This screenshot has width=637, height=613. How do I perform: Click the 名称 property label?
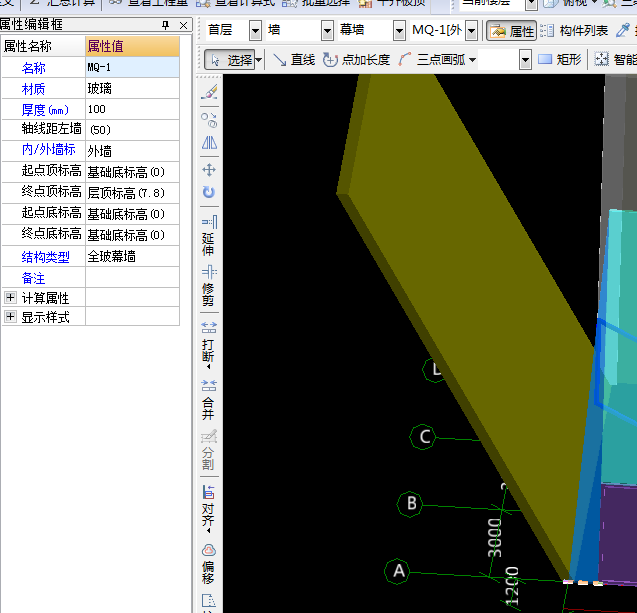point(34,68)
